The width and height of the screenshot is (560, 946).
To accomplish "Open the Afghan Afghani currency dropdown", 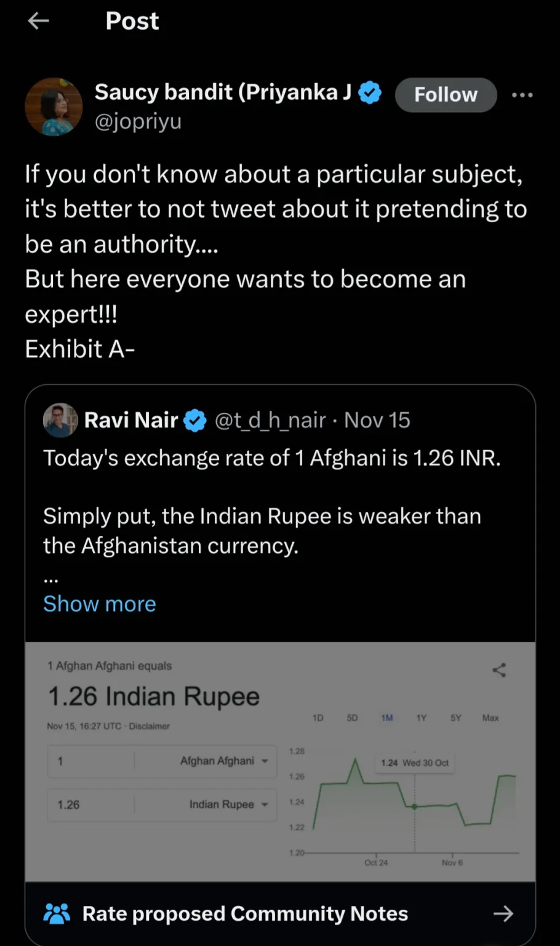I will click(224, 761).
